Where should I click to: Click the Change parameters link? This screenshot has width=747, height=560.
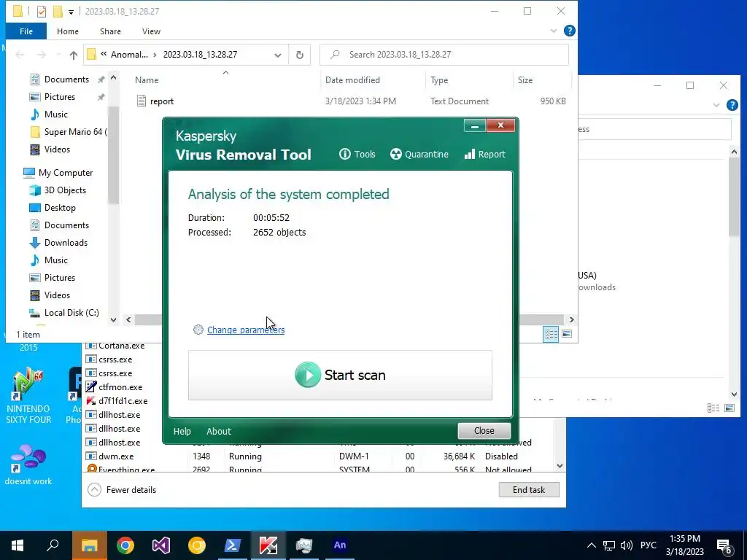(x=246, y=330)
